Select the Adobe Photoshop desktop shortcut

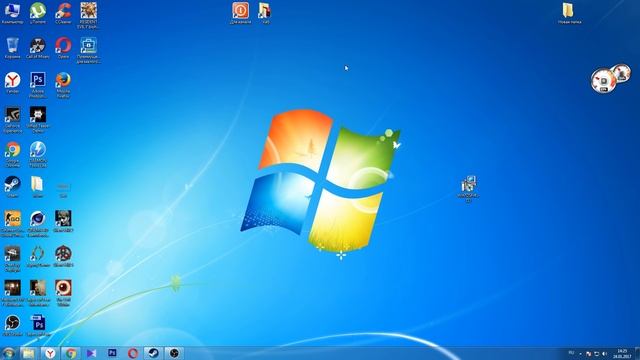pos(38,85)
